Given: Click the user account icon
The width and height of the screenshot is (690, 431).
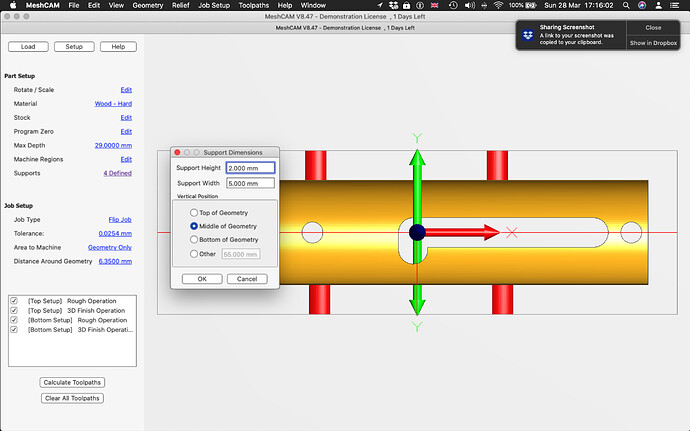Looking at the screenshot, I should (x=658, y=5).
